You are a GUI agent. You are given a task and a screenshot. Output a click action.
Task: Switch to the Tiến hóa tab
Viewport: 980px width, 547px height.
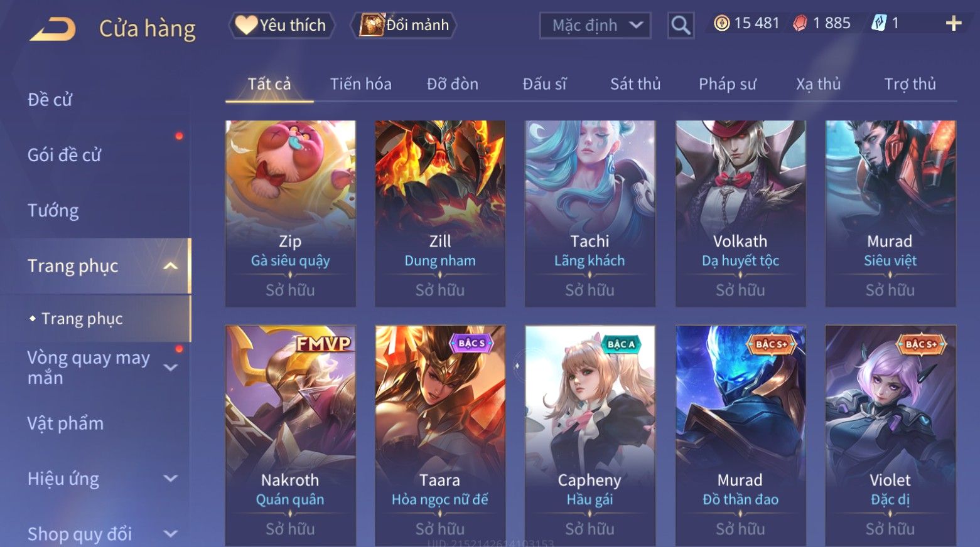[360, 84]
